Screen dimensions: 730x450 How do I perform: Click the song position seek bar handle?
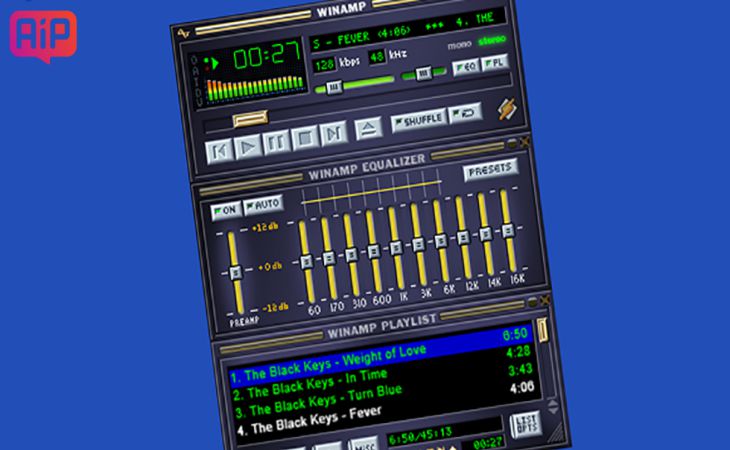coord(249,120)
